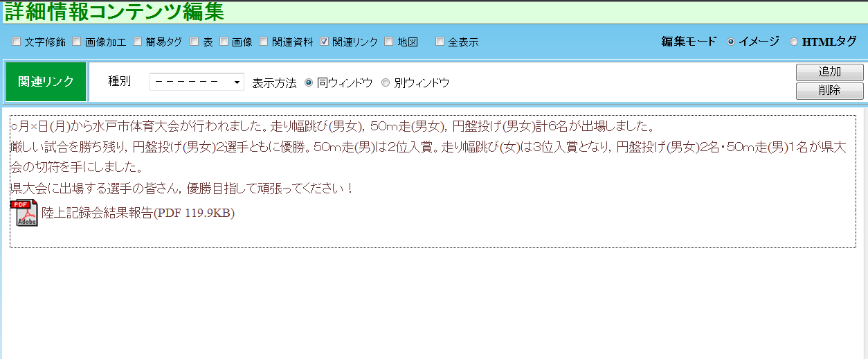The width and height of the screenshot is (868, 359).
Task: Click the 追加 button
Action: (x=829, y=72)
